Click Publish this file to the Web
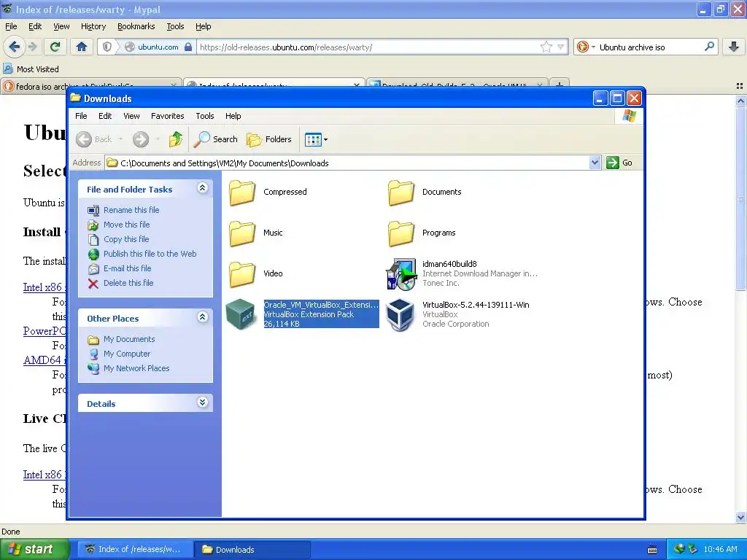 point(150,254)
